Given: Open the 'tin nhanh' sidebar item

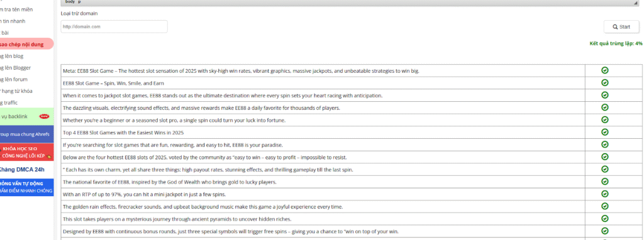Looking at the screenshot, I should point(13,21).
